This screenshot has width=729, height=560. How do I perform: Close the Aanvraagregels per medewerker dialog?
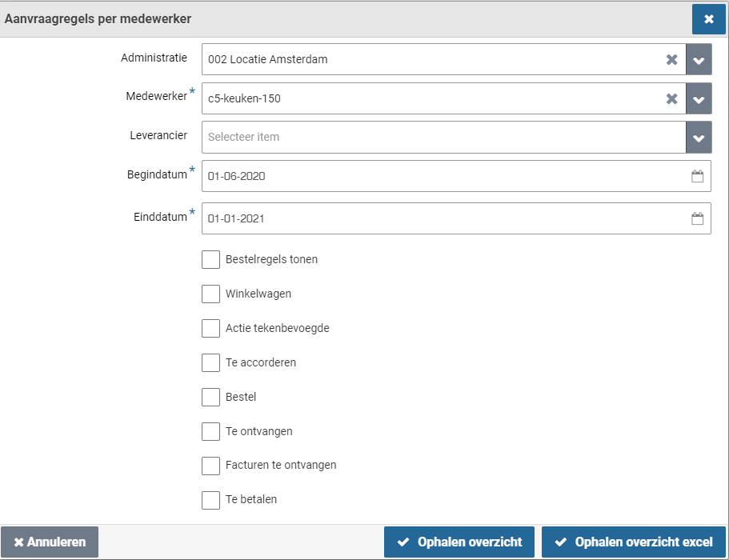(709, 18)
